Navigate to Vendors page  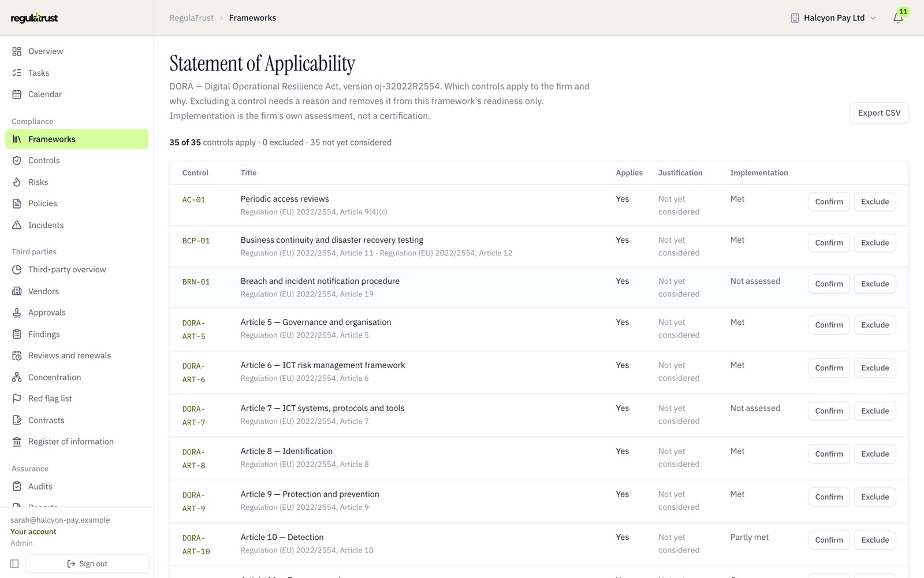point(77,291)
